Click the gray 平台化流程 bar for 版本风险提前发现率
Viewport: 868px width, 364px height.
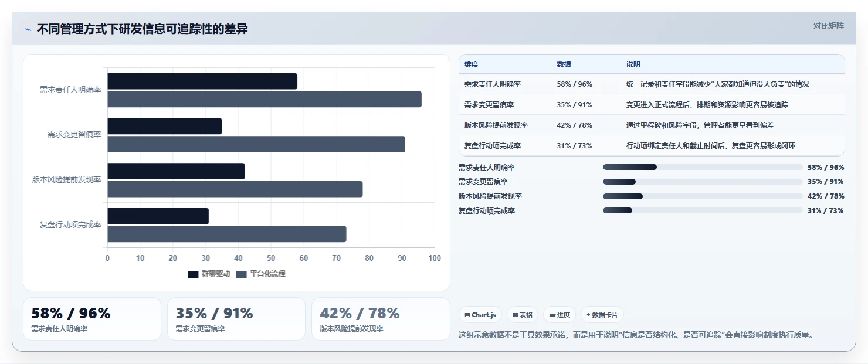[x=235, y=189]
